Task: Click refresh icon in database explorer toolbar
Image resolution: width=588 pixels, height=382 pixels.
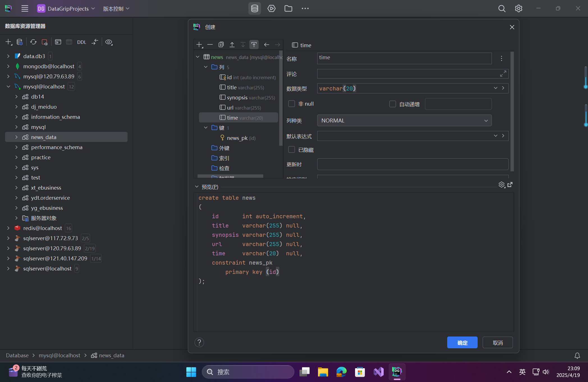Action: 33,42
